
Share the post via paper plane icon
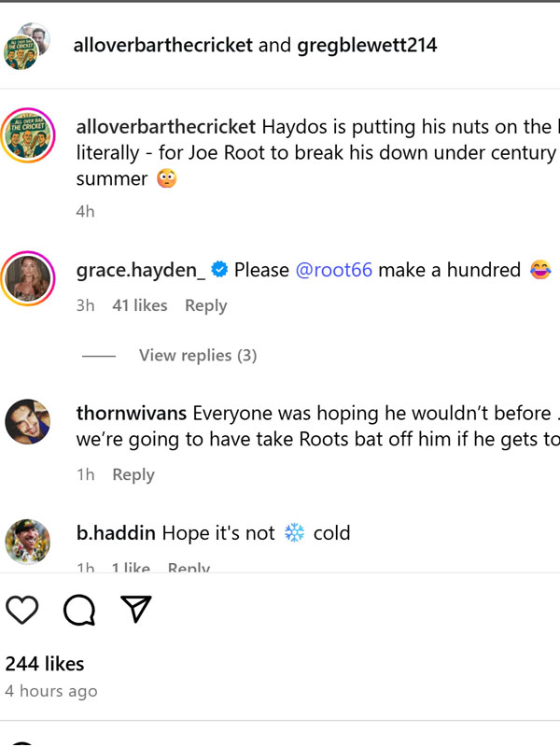(x=136, y=610)
